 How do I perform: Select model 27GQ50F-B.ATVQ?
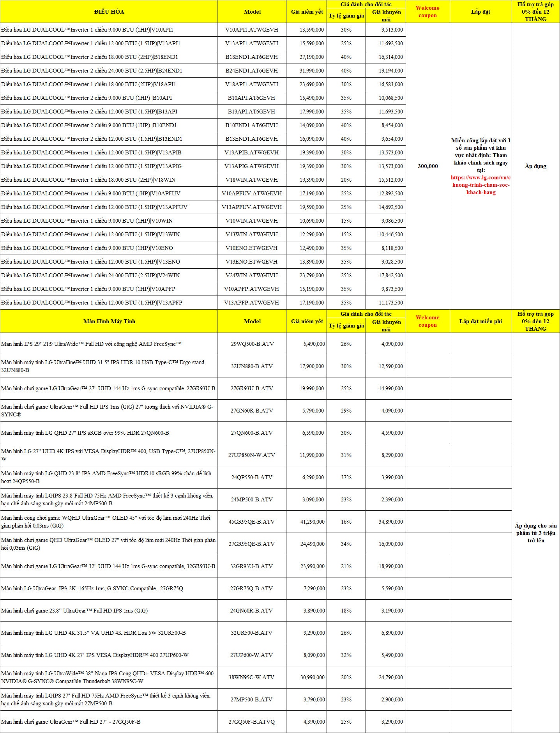[252, 722]
